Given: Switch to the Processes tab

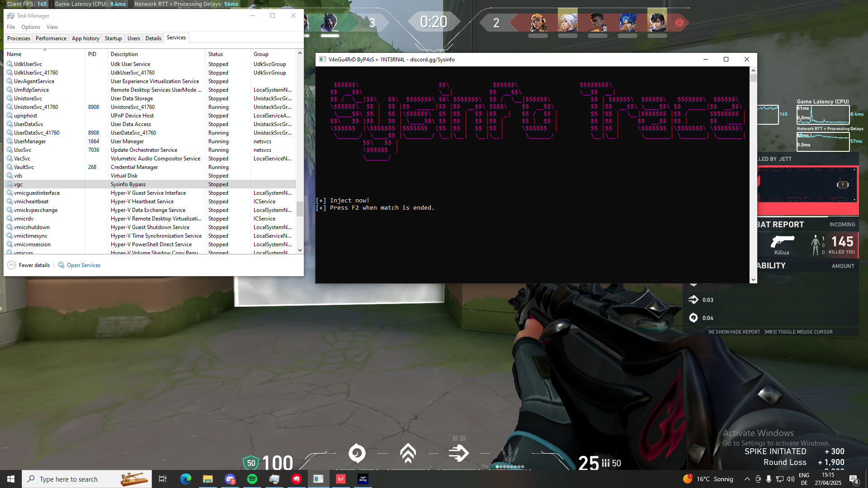Looking at the screenshot, I should point(19,38).
